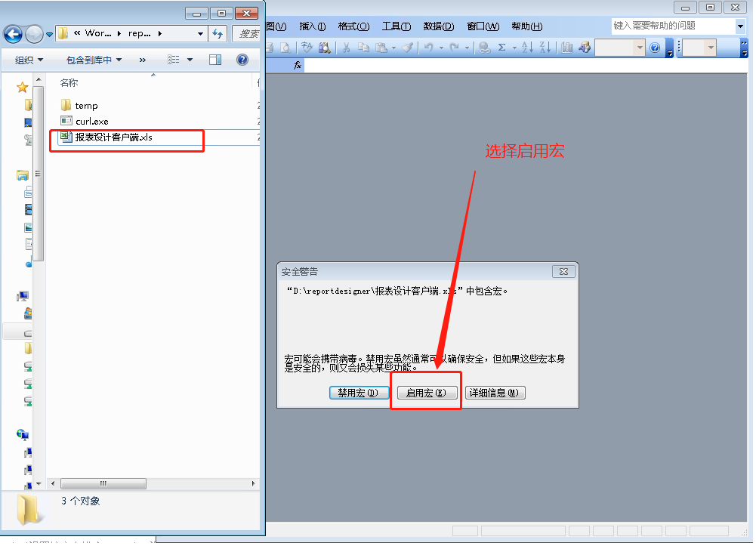Click the Excel Help question mark icon
The width and height of the screenshot is (756, 546).
(655, 48)
